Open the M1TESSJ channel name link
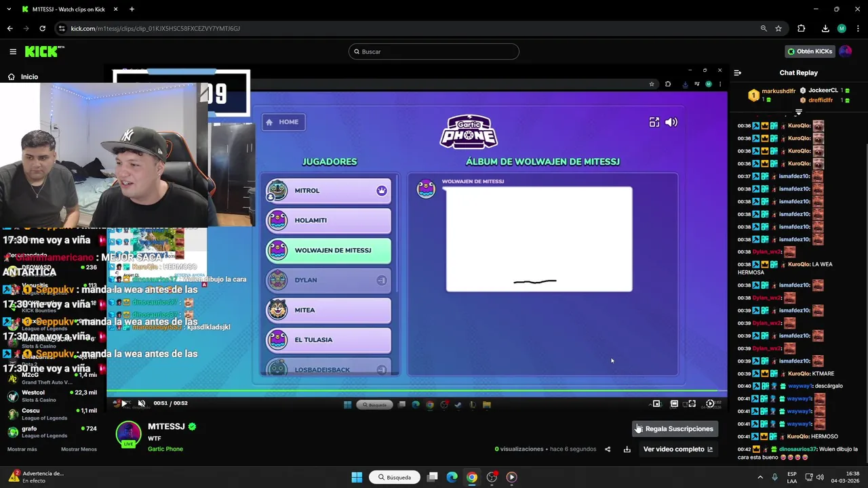This screenshot has width=868, height=488. pos(166,426)
